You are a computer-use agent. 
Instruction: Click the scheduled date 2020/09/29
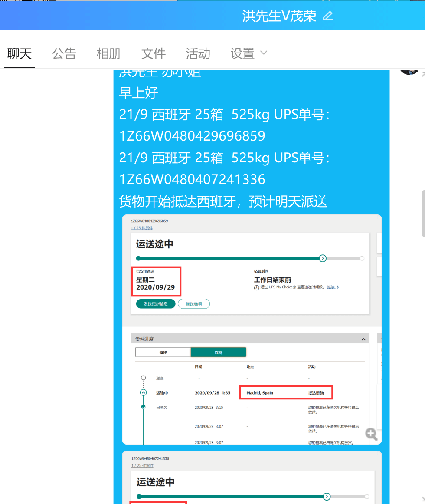coord(155,287)
